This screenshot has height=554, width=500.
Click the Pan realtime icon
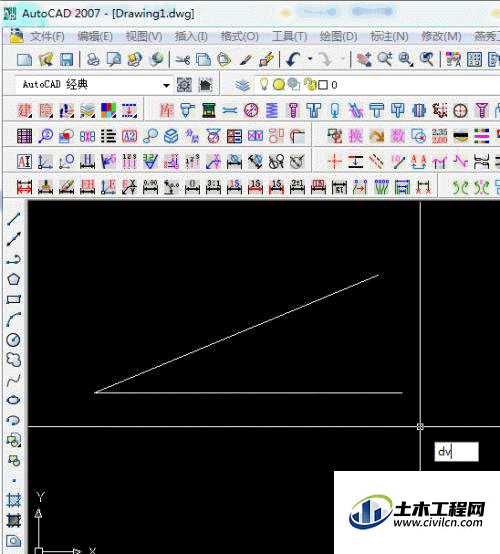[364, 59]
